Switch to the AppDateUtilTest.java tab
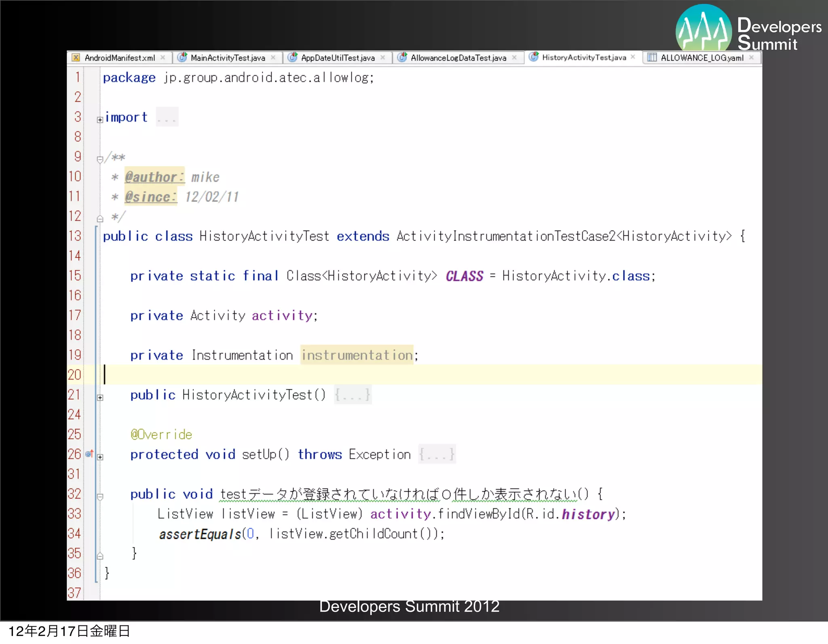This screenshot has width=828, height=644. coord(338,58)
